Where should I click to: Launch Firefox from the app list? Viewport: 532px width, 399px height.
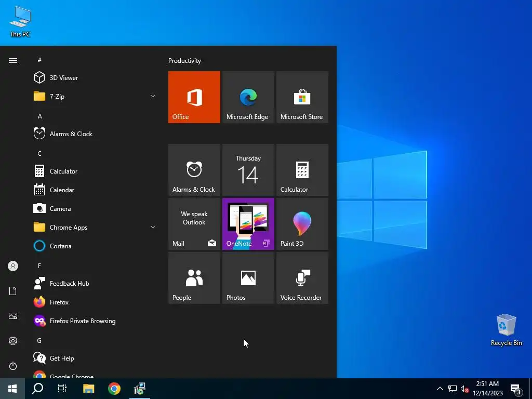coord(95,302)
